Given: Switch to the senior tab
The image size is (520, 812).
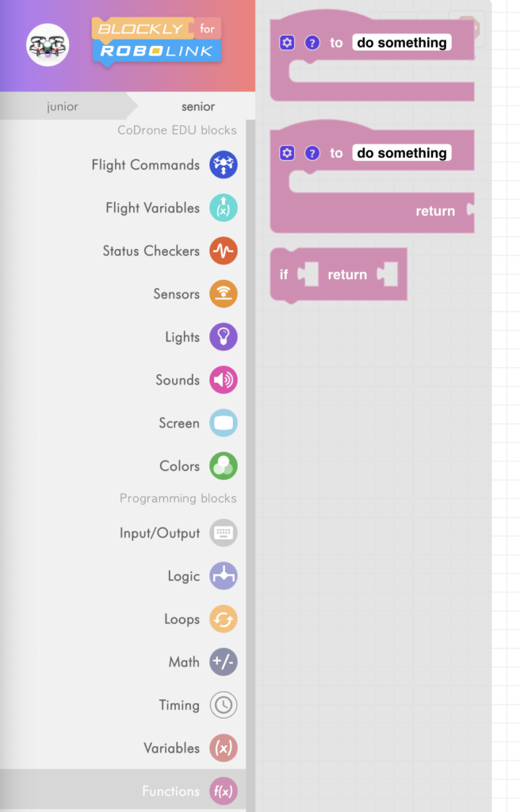Looking at the screenshot, I should pyautogui.click(x=197, y=106).
